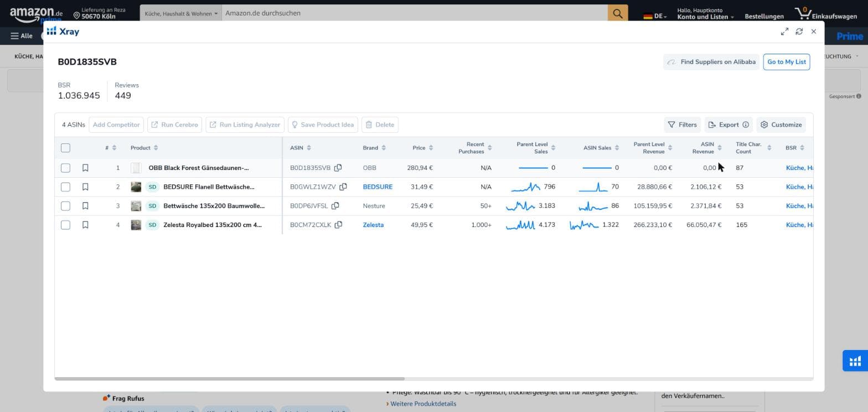
Task: Open the floating Helium 10 widget icon
Action: point(855,361)
